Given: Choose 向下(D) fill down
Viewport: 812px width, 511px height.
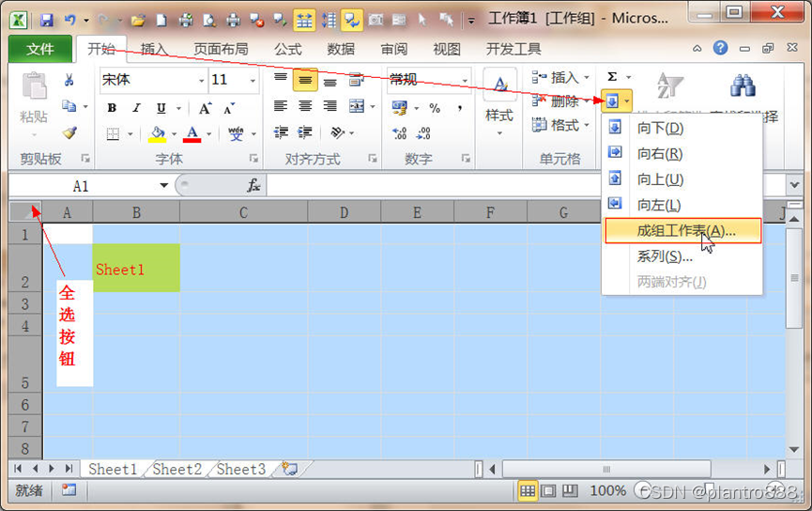Looking at the screenshot, I should 682,128.
